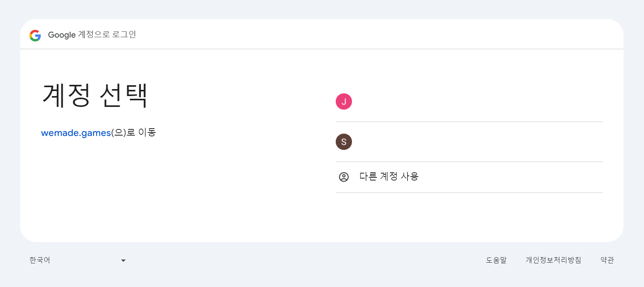Viewport: 644px width, 287px height.
Task: View the 약관 terms link
Action: point(606,260)
